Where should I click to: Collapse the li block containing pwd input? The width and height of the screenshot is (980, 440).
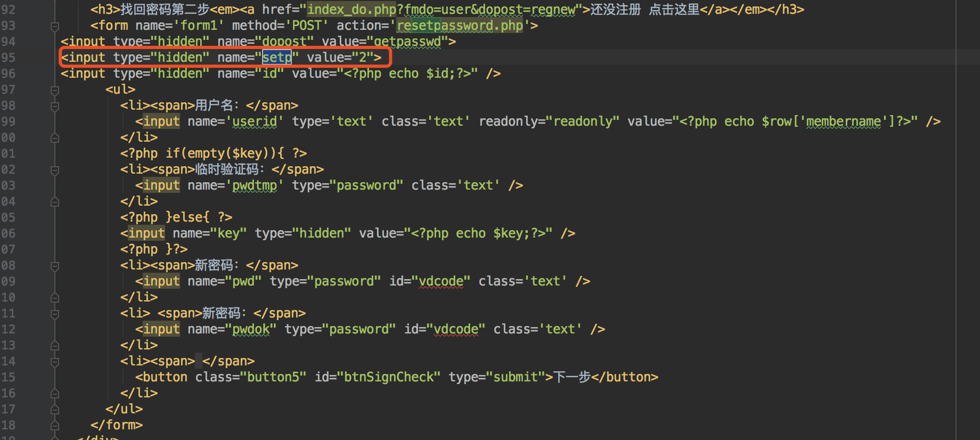(x=54, y=266)
